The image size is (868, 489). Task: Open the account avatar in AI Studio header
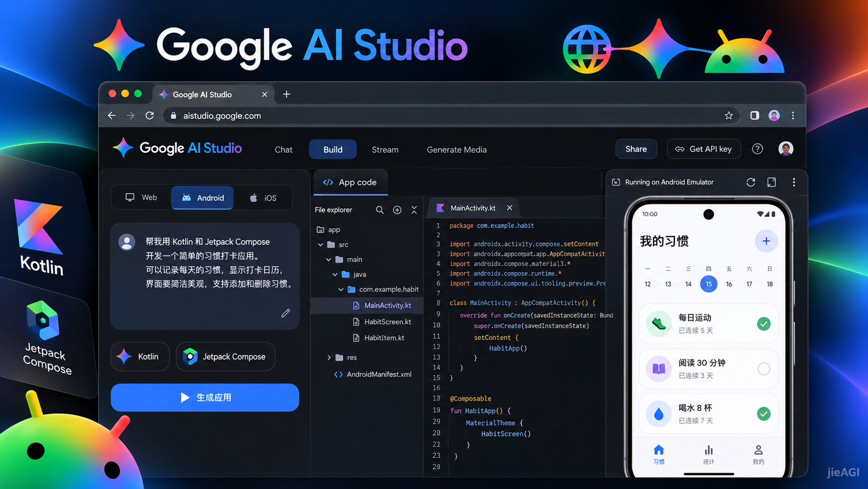785,149
